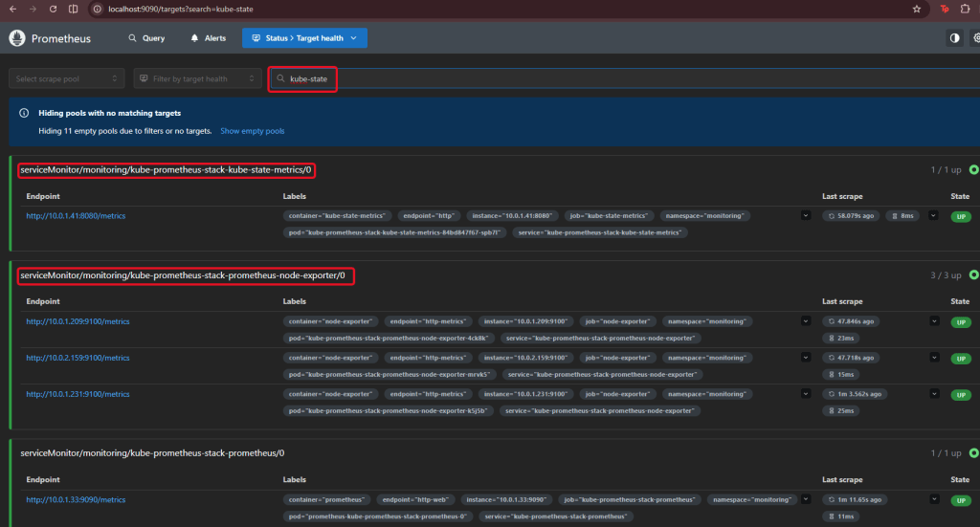Collapse the kube-state-metrics/0 pool header
This screenshot has width=980, height=527.
[x=166, y=170]
